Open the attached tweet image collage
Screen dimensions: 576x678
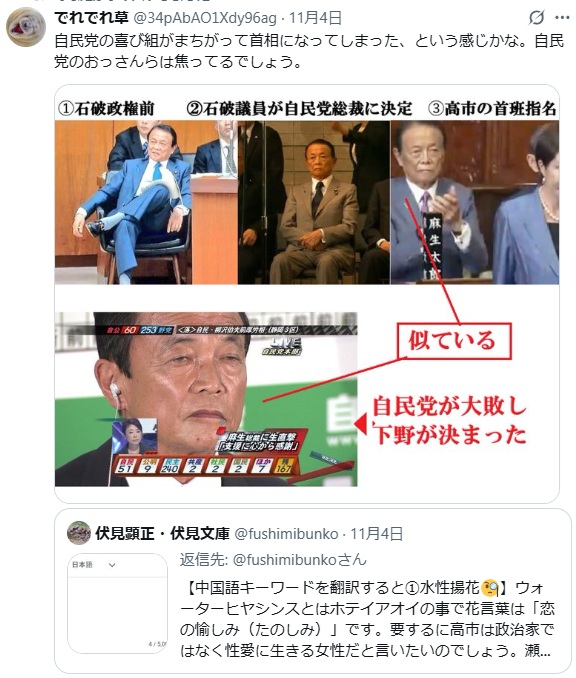(307, 294)
